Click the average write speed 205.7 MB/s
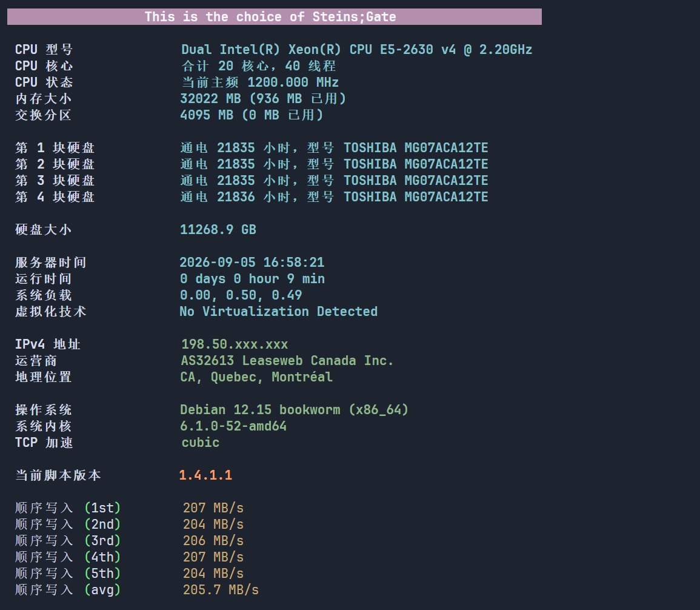The image size is (700, 610). [x=221, y=590]
